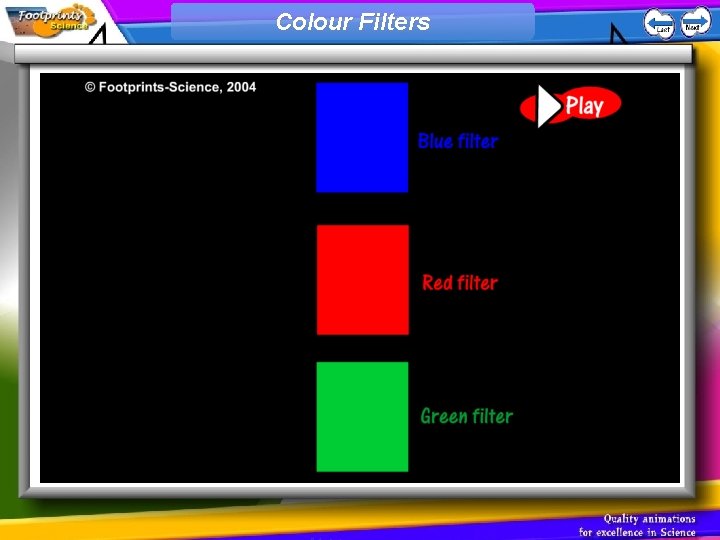Select the blue filter square

pos(362,137)
